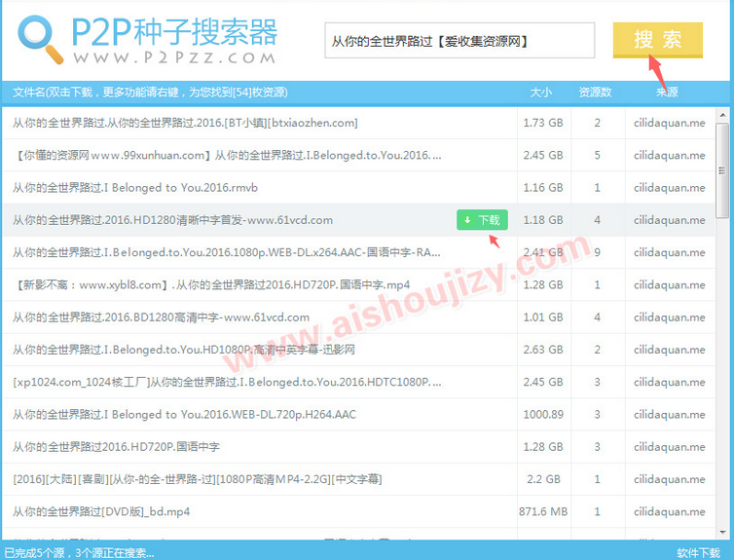Click the 1.01 GB size cell
Image resolution: width=734 pixels, height=560 pixels.
pyautogui.click(x=543, y=317)
